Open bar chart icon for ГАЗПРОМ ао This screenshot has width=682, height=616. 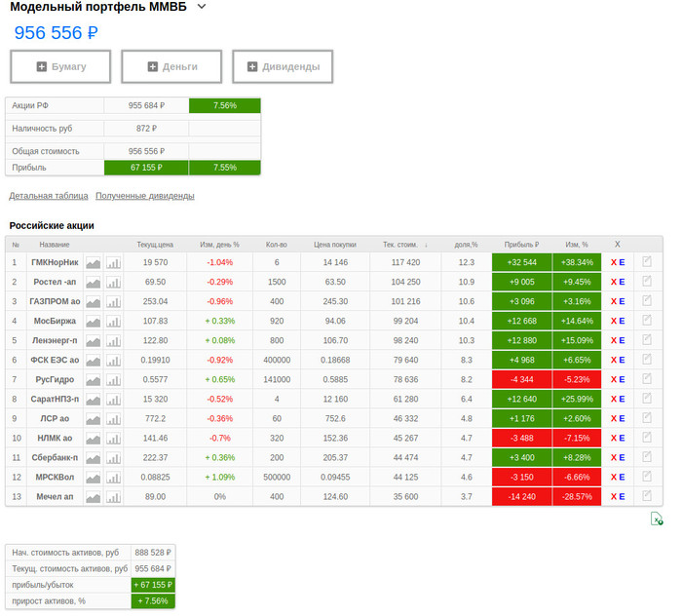[113, 301]
